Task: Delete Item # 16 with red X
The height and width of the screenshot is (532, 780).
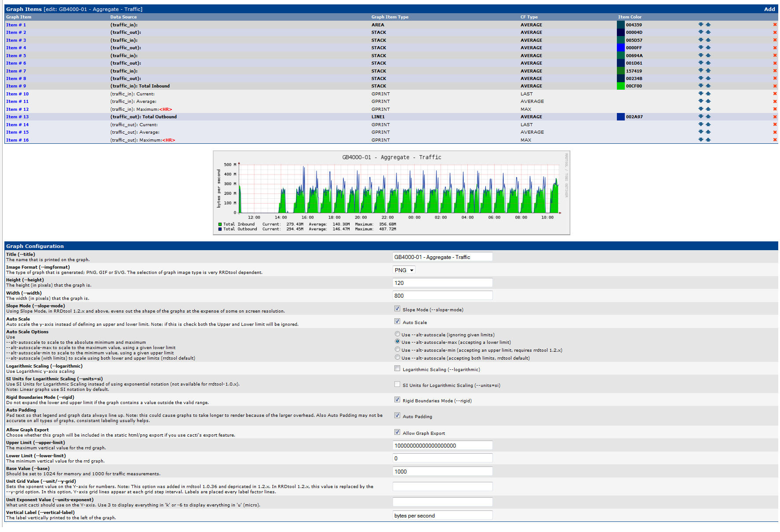Action: click(775, 140)
